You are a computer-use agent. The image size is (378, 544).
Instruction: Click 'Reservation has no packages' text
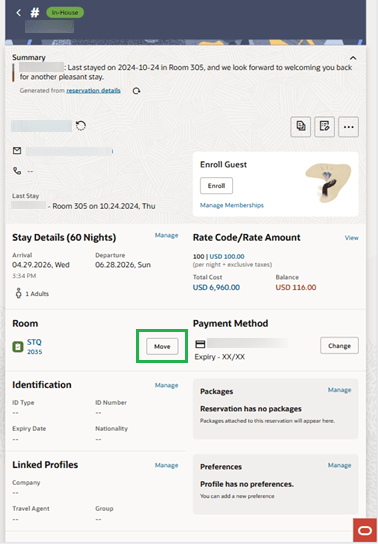click(251, 409)
